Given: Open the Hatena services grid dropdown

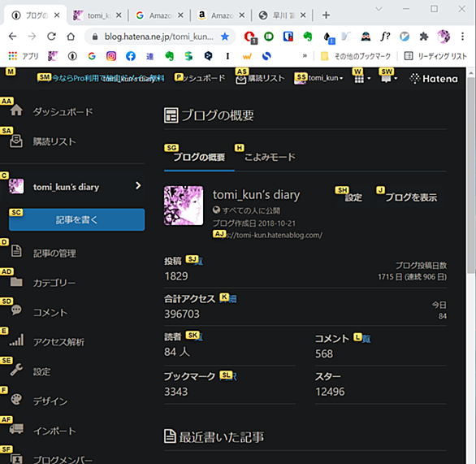Looking at the screenshot, I should [362, 79].
